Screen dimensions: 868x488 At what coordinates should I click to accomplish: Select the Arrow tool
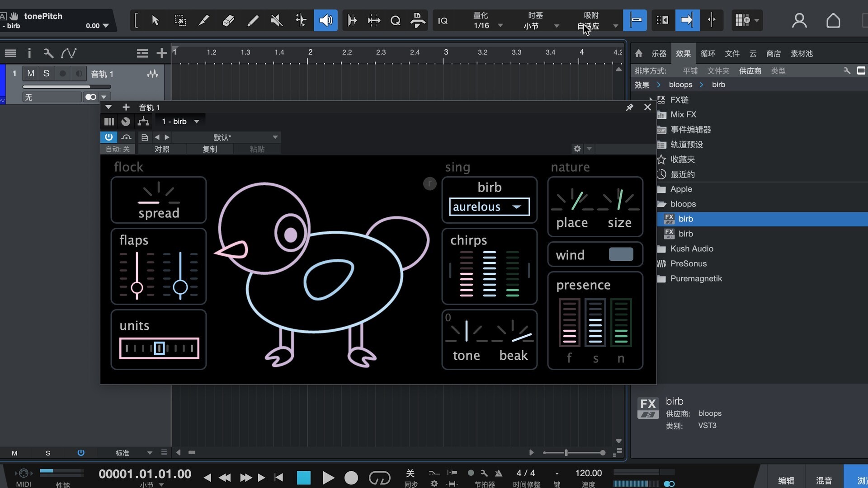pyautogui.click(x=156, y=20)
